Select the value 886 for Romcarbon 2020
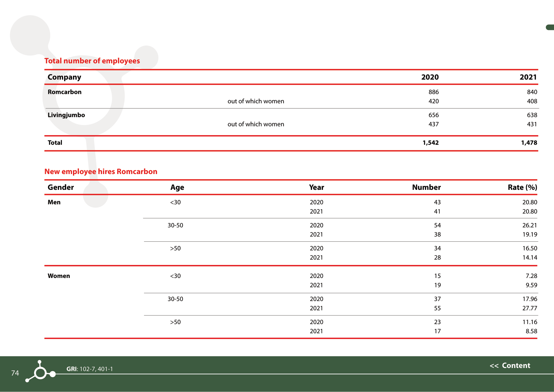554x392 pixels. pyautogui.click(x=434, y=92)
